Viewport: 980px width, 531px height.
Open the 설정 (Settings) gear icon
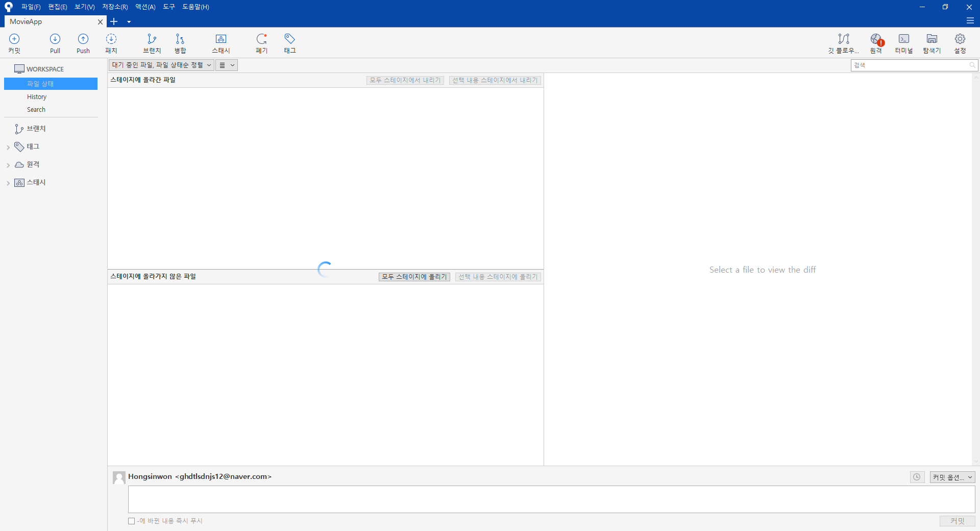(x=960, y=43)
